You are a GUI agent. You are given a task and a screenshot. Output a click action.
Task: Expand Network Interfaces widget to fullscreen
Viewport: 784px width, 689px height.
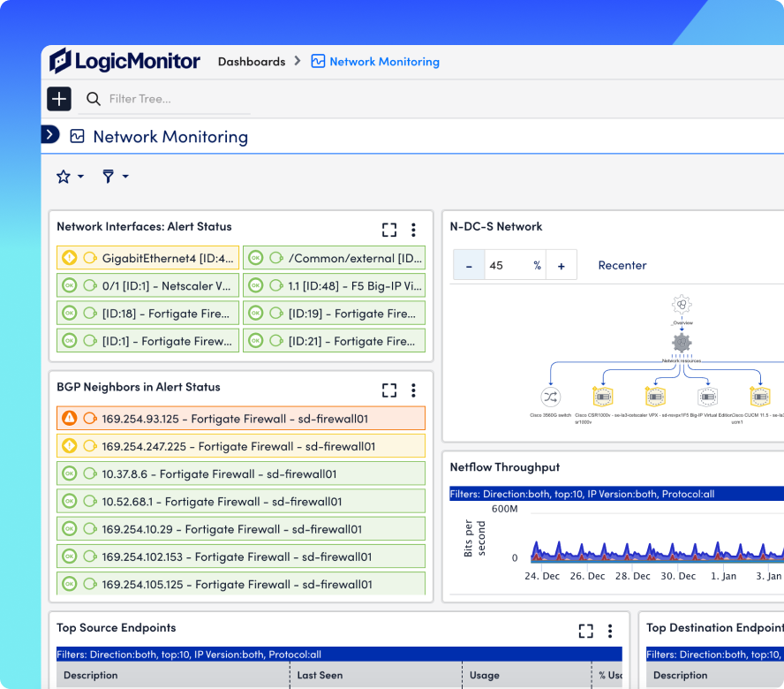(389, 230)
